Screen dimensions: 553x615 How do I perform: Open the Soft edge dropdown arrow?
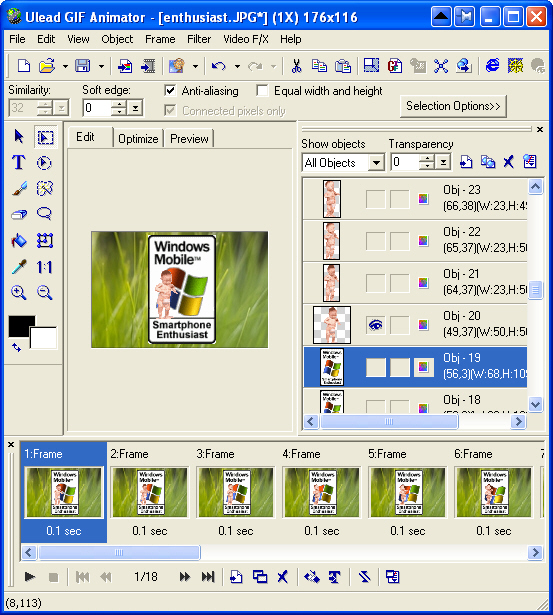point(135,108)
